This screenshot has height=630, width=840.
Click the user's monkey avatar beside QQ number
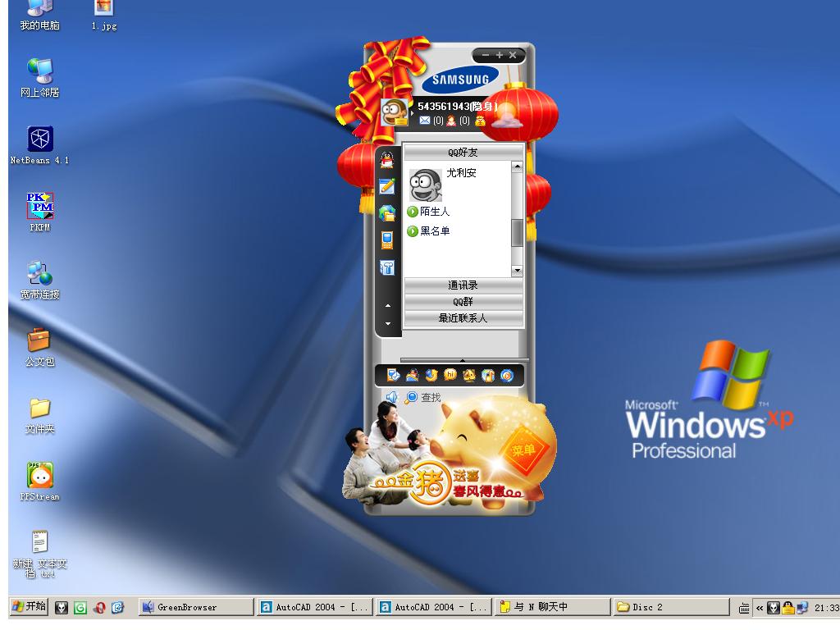point(395,112)
